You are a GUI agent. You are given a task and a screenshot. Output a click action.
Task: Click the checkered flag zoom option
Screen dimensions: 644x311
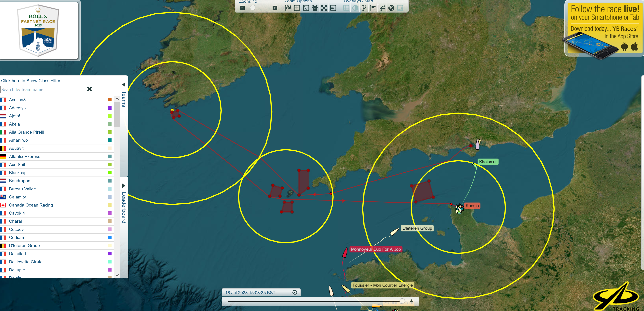coord(288,8)
